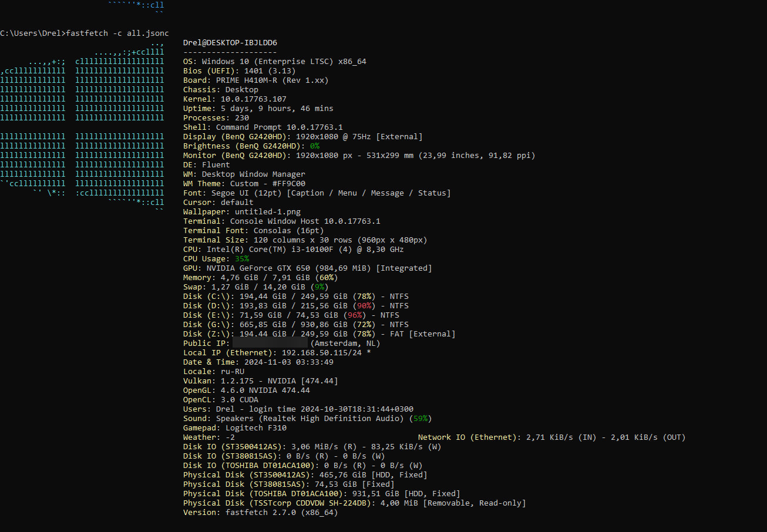The image size is (767, 532).
Task: Click the ASCII Windows logo art
Action: (82, 127)
